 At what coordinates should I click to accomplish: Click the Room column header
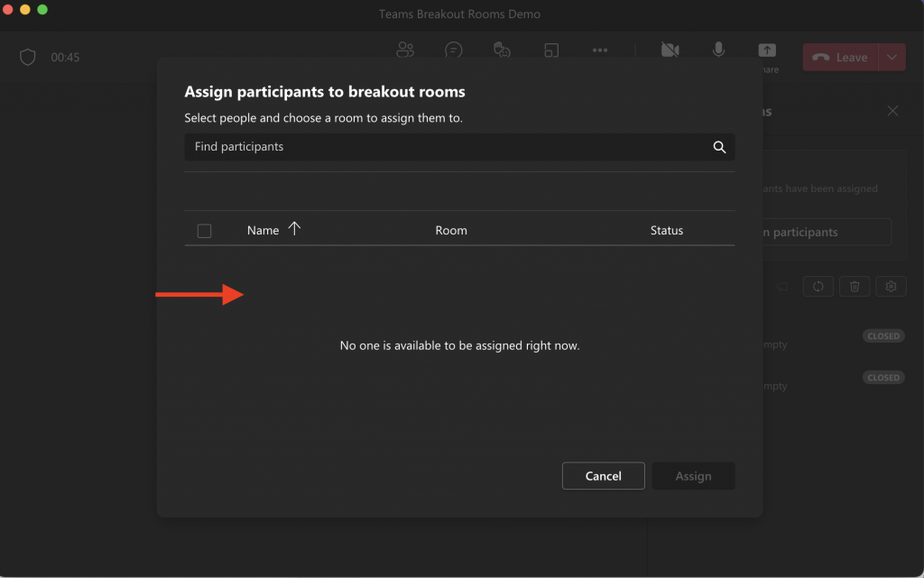(451, 231)
